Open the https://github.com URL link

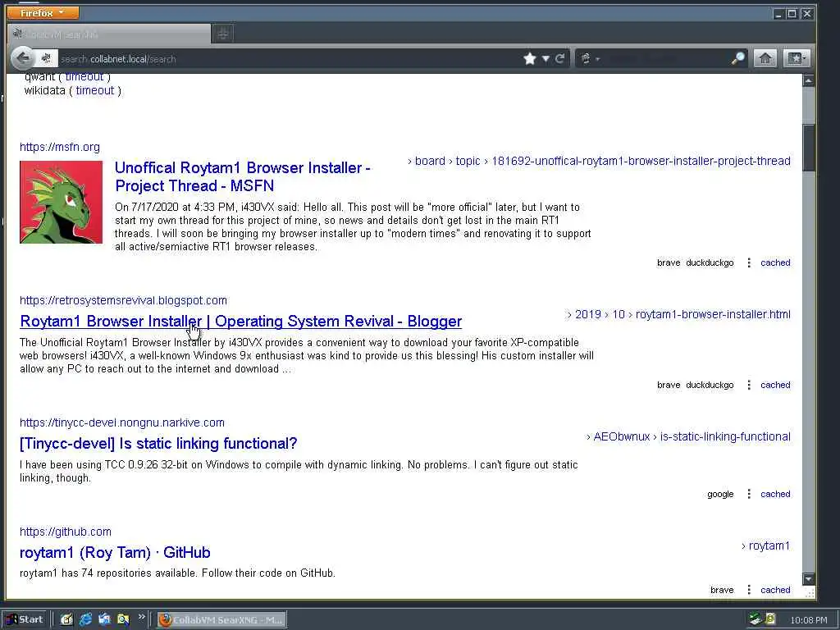coord(66,532)
